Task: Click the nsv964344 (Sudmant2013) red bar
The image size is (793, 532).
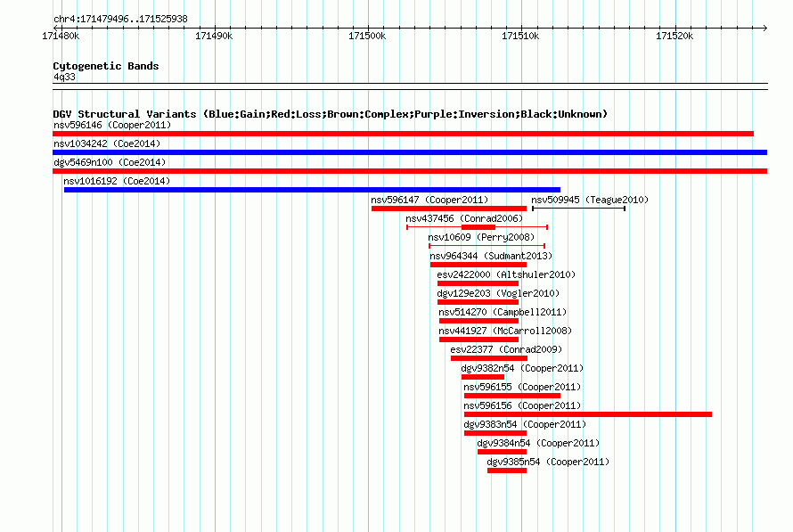Action: click(x=478, y=265)
